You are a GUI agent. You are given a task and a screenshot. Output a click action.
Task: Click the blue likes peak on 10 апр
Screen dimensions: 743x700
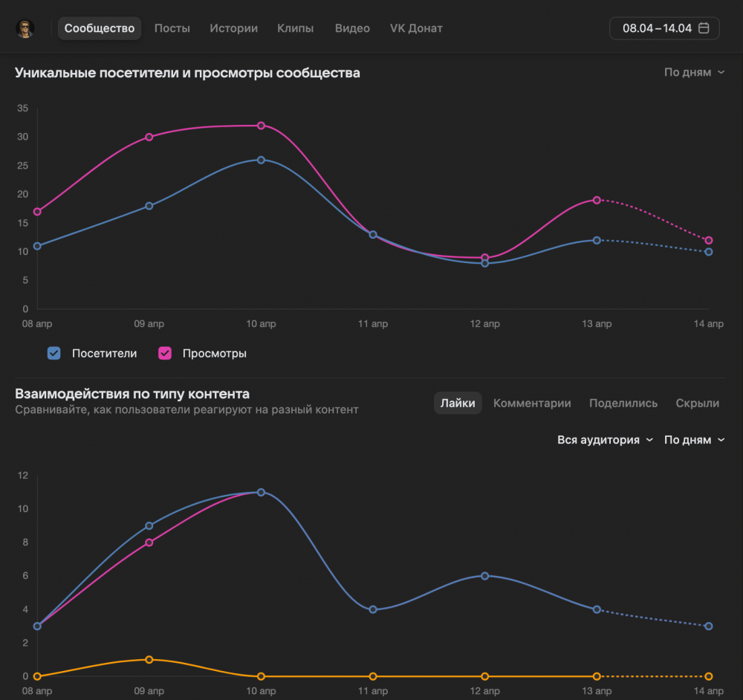point(261,493)
